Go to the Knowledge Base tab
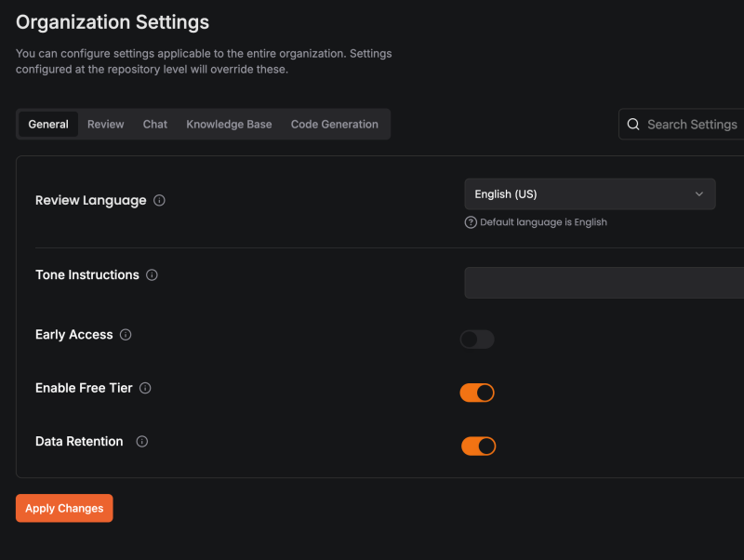 (229, 125)
